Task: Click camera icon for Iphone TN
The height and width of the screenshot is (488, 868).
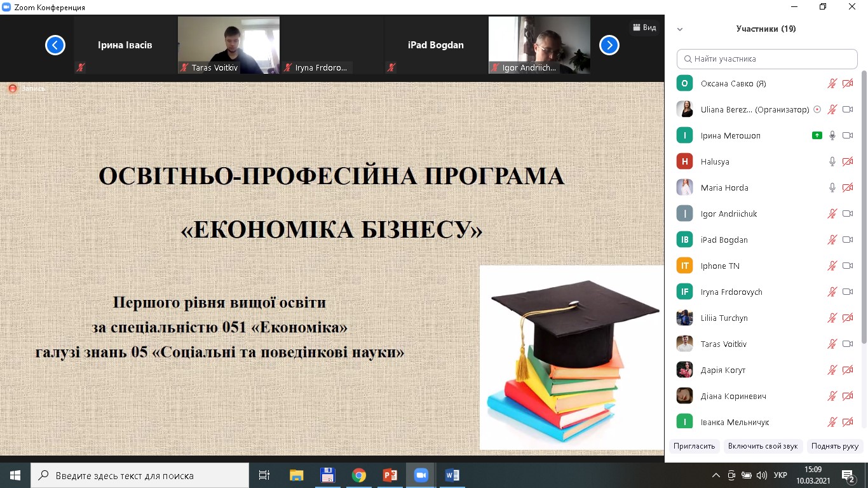Action: 848,266
